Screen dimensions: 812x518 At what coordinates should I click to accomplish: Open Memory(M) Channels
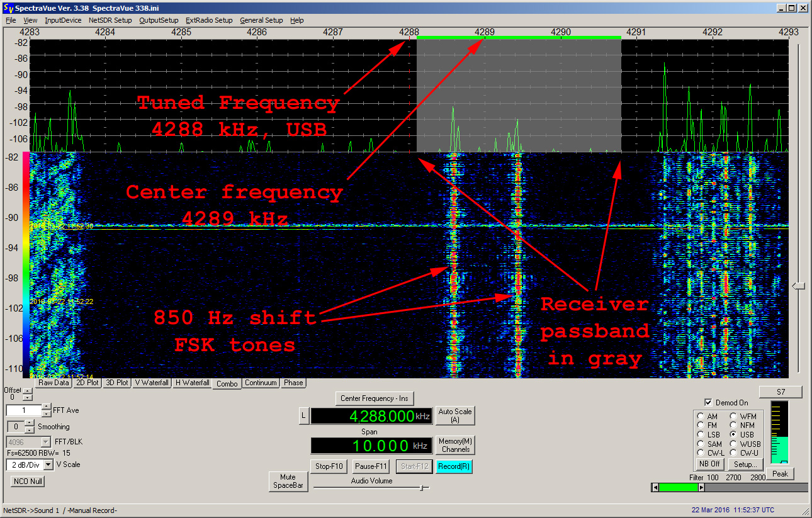point(455,445)
